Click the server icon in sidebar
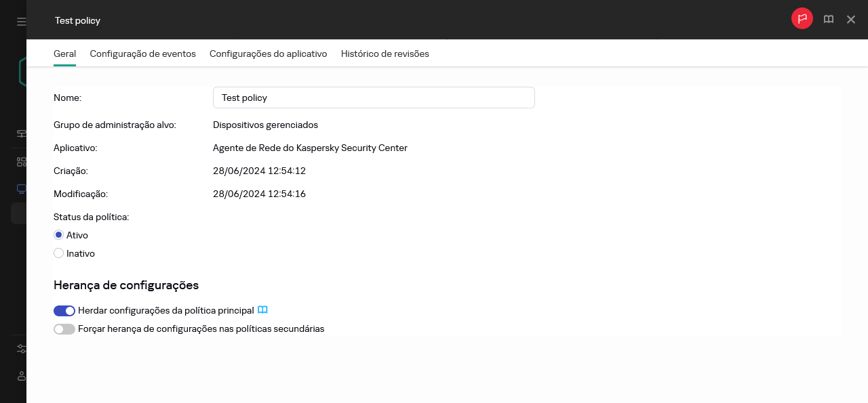868x403 pixels. [x=22, y=134]
